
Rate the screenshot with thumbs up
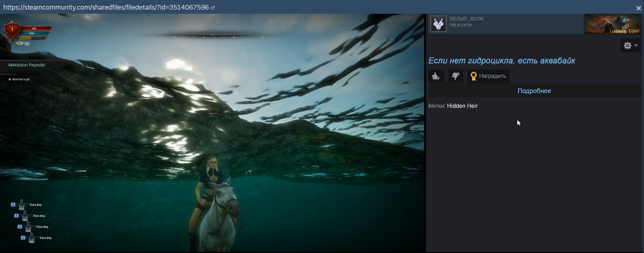436,76
